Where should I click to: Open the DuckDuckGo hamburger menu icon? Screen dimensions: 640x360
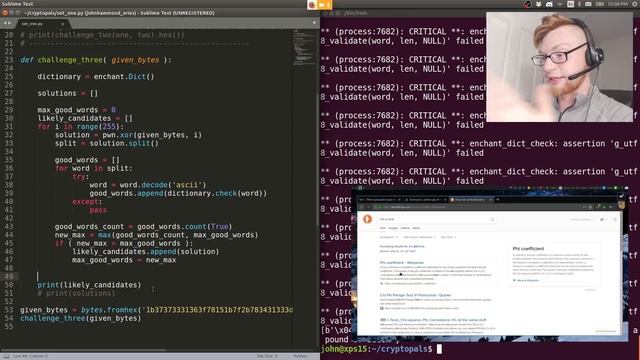615,220
